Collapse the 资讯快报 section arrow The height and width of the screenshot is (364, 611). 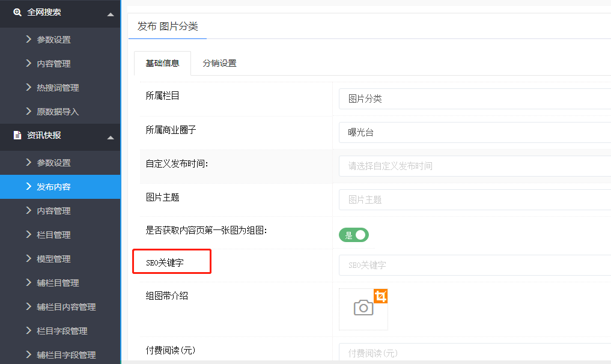point(110,138)
